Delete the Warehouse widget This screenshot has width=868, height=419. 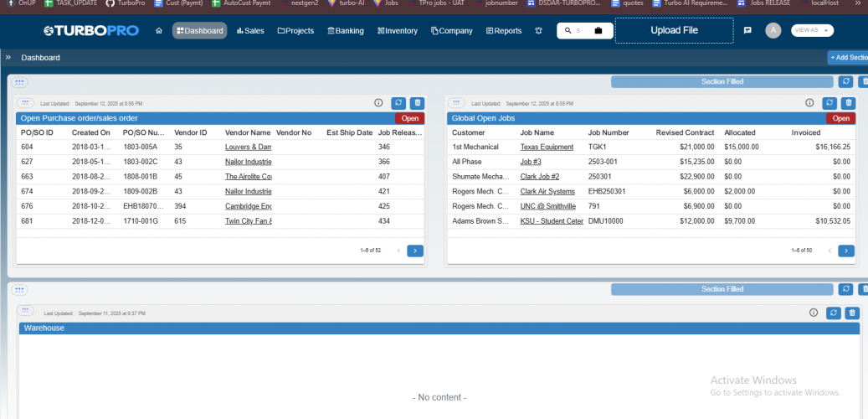click(x=851, y=313)
